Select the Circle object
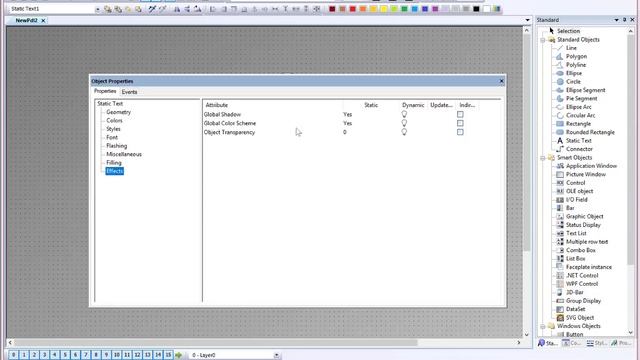This screenshot has height=360, width=640. [573, 82]
